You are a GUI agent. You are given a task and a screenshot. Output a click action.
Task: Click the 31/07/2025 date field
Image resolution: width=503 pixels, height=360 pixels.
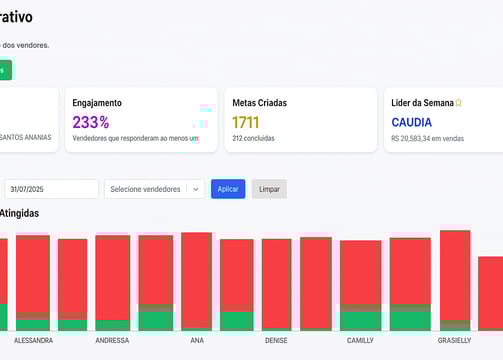point(52,189)
